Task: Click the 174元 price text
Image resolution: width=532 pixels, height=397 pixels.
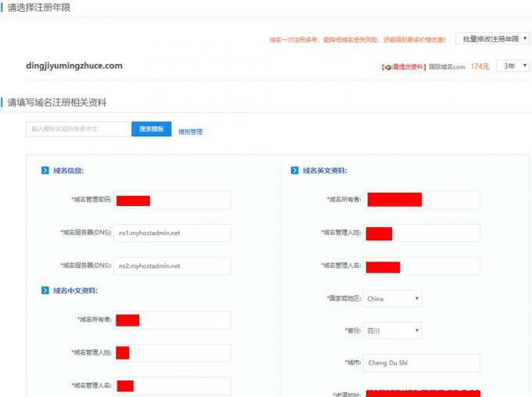Action: tap(480, 67)
